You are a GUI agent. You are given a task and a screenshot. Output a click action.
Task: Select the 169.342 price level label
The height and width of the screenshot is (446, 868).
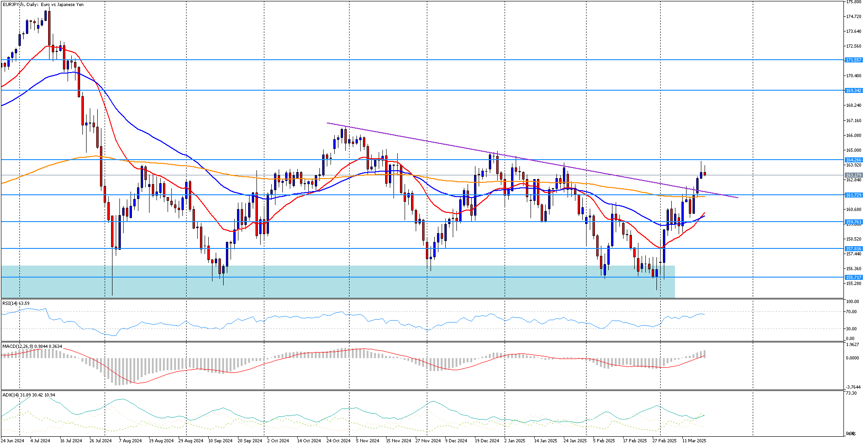854,91
